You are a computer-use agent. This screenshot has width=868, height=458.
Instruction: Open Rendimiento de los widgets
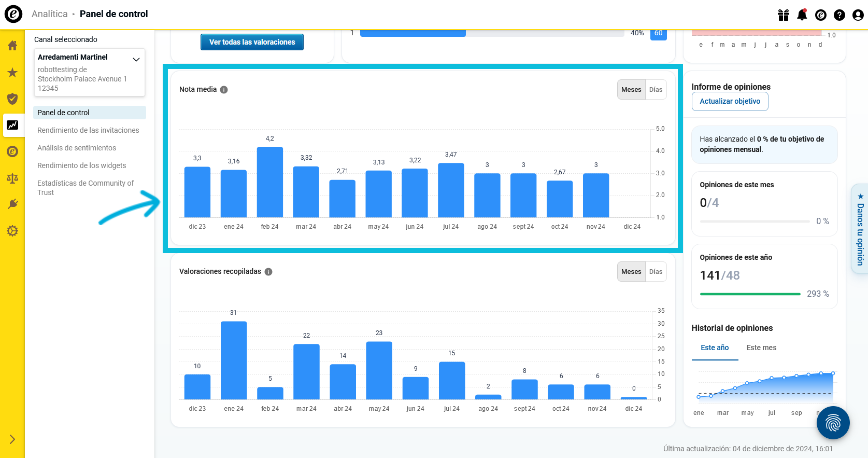tap(82, 165)
